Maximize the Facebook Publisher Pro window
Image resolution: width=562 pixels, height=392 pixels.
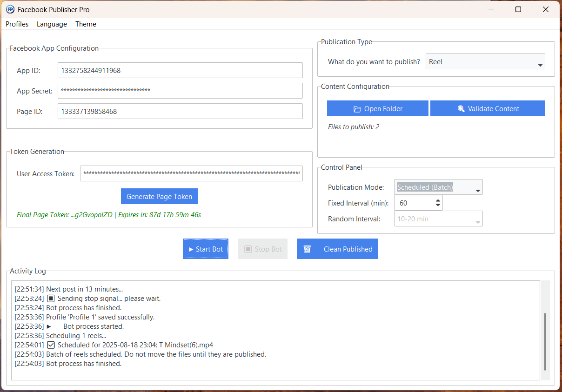pyautogui.click(x=518, y=9)
